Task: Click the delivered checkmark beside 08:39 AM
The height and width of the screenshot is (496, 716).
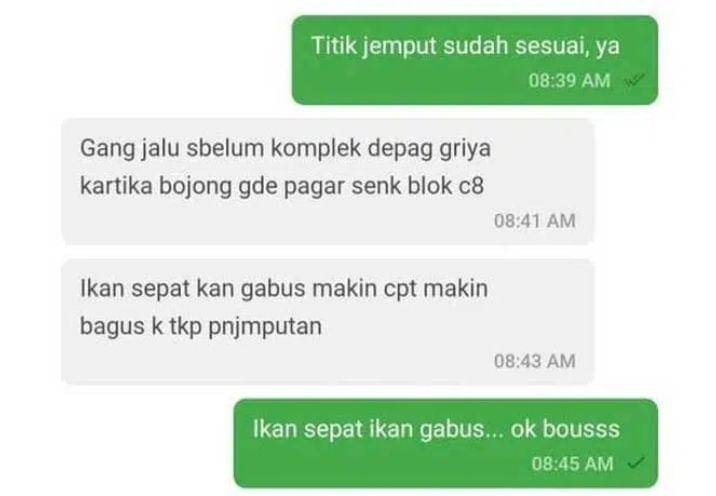Action: [x=635, y=81]
